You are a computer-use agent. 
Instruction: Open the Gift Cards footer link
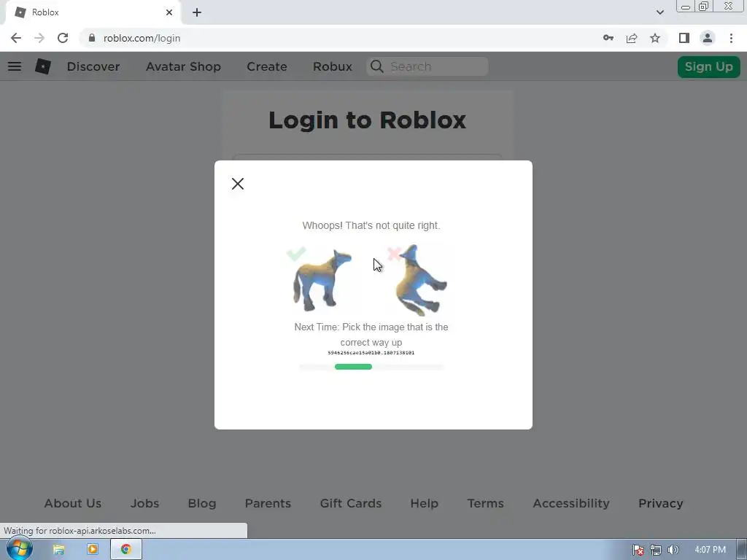tap(351, 503)
